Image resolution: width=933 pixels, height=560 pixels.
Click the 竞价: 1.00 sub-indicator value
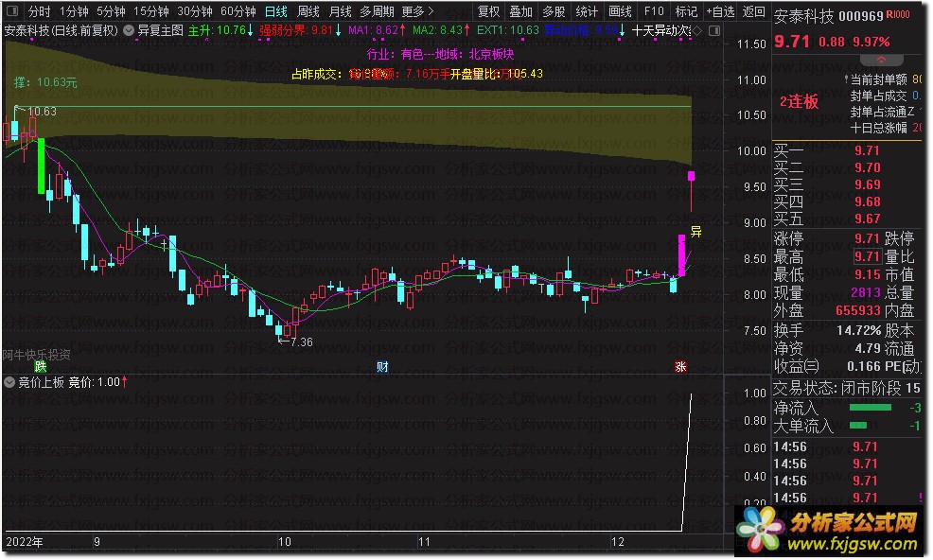pyautogui.click(x=95, y=382)
